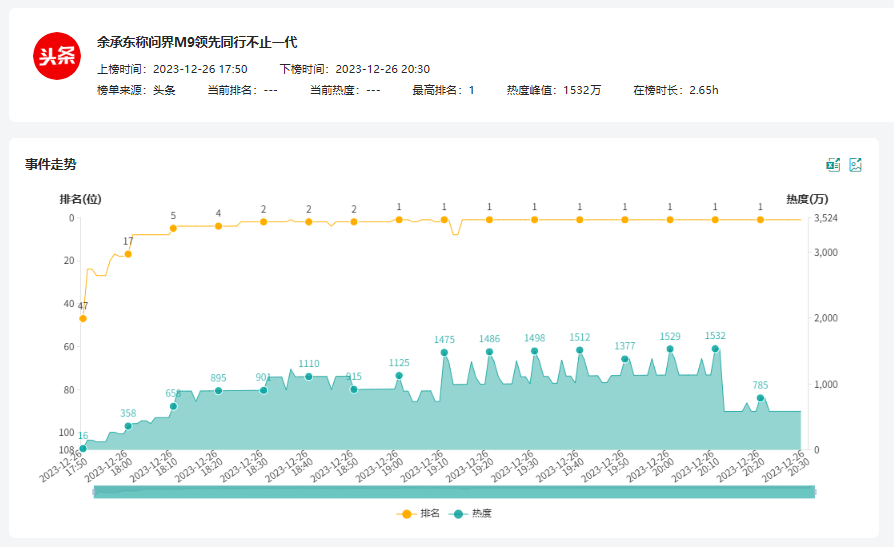Click the 热度 peak point labeled 1532
Image resolution: width=894 pixels, height=547 pixels.
pos(715,349)
